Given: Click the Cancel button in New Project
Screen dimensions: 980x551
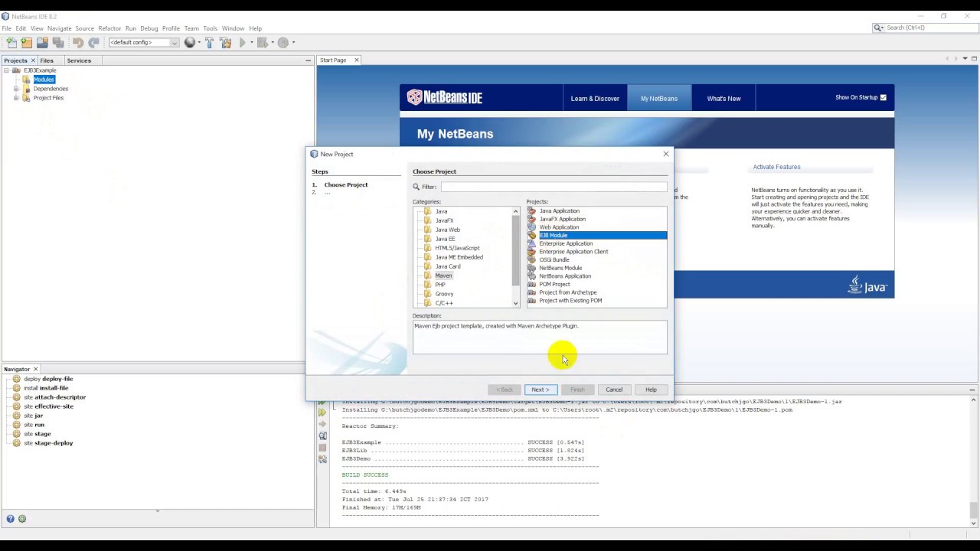Looking at the screenshot, I should coord(614,390).
